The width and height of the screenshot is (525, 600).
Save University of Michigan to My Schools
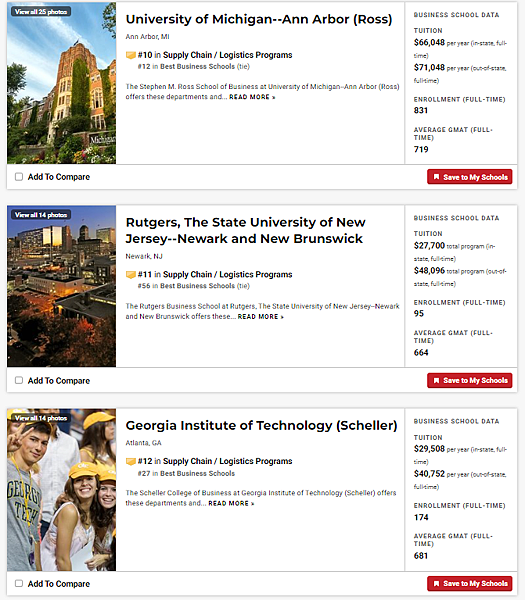pos(470,177)
